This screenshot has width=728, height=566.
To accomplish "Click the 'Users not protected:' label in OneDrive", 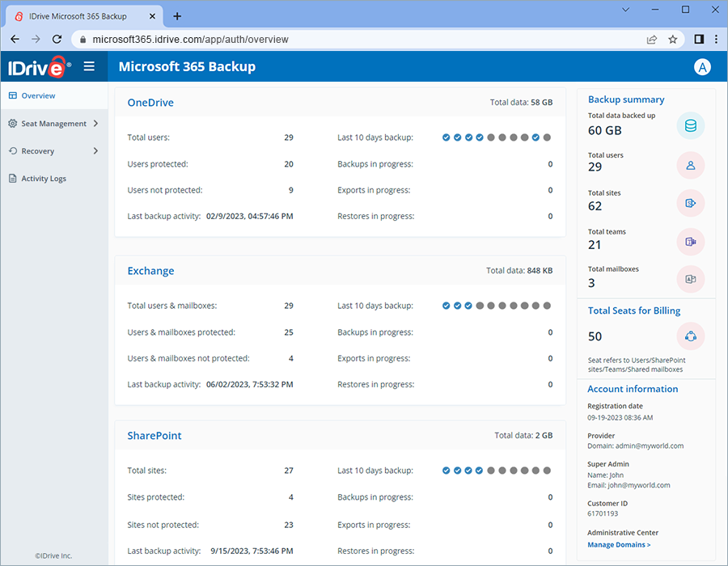I will (165, 190).
